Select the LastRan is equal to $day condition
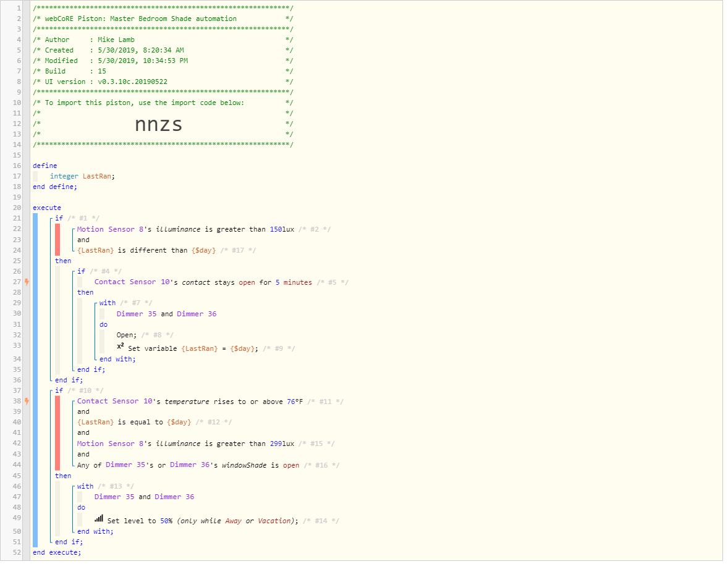 134,423
